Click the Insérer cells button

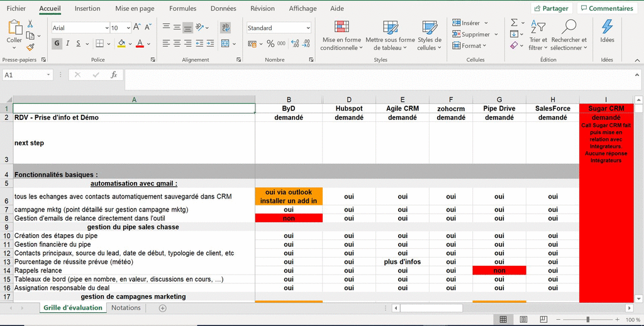coord(470,23)
